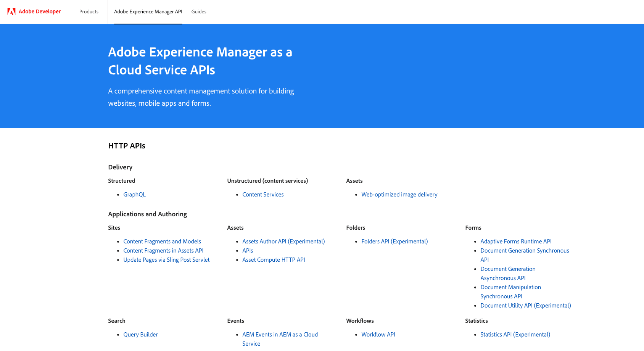Open Document Utility API (Experimental)

[x=526, y=305]
